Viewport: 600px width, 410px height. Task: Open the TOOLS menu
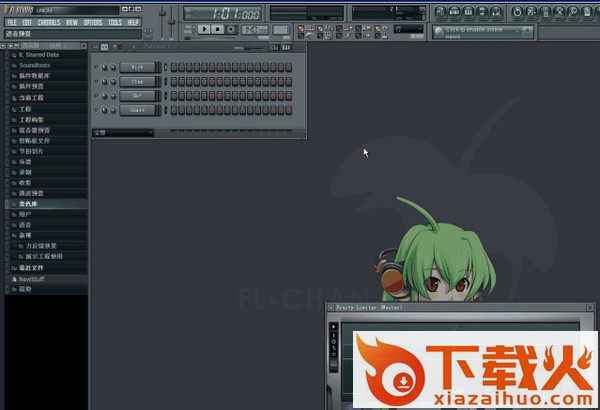(115, 23)
